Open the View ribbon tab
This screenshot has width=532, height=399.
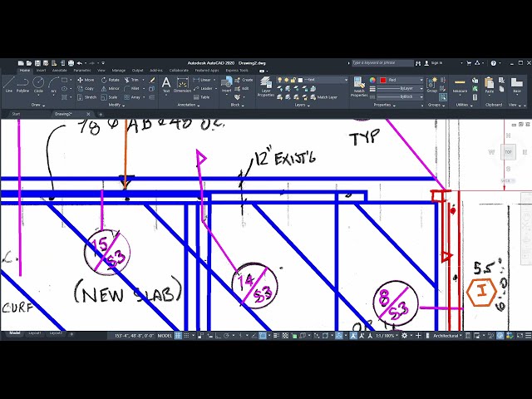coord(101,71)
